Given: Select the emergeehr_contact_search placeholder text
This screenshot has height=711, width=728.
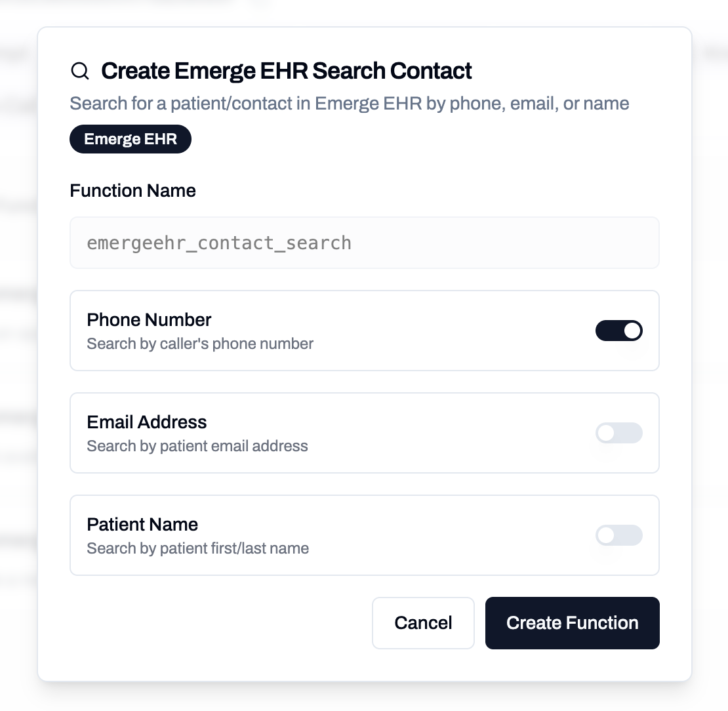Looking at the screenshot, I should [x=218, y=242].
